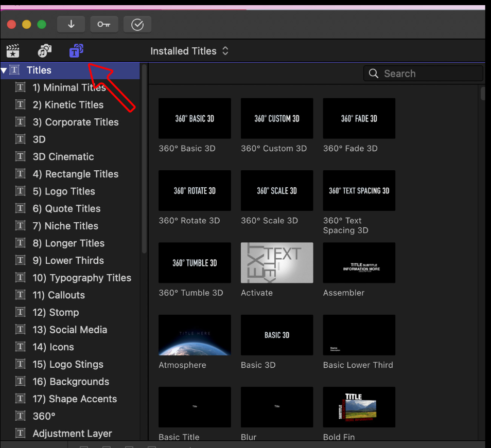Select the 7) Niche Titles category
The height and width of the screenshot is (448, 491).
click(70, 226)
